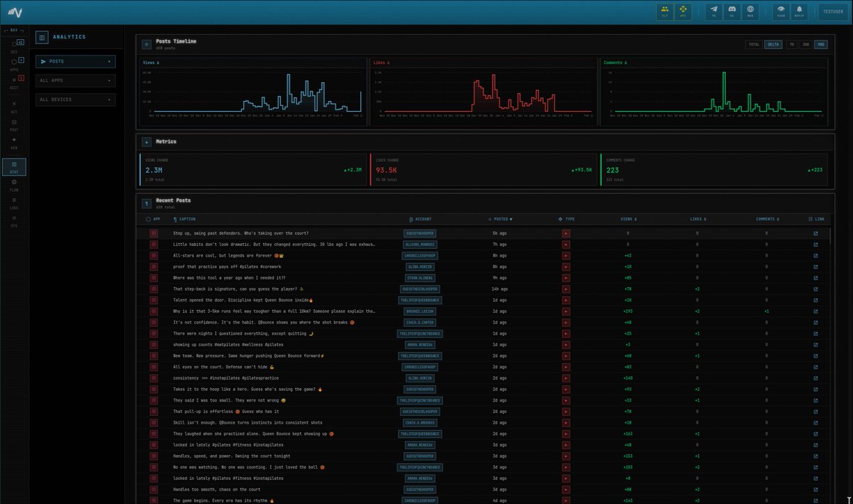
Task: Go to LOGS section in nav sidebar
Action: coord(14,203)
